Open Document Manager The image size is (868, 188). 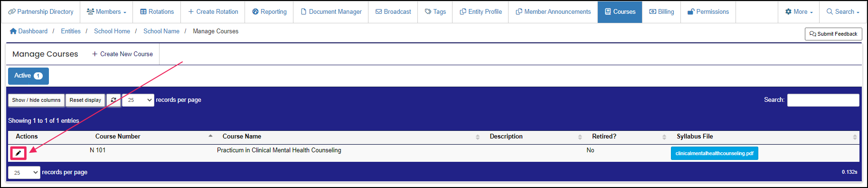(331, 11)
